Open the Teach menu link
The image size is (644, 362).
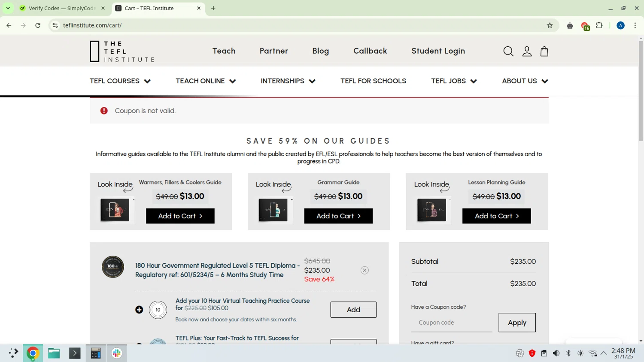pos(224,51)
